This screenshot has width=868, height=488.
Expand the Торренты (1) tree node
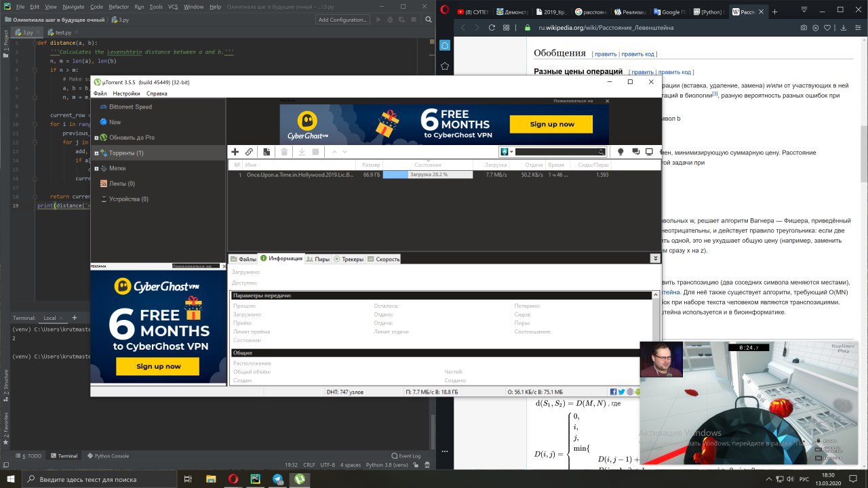pos(96,153)
